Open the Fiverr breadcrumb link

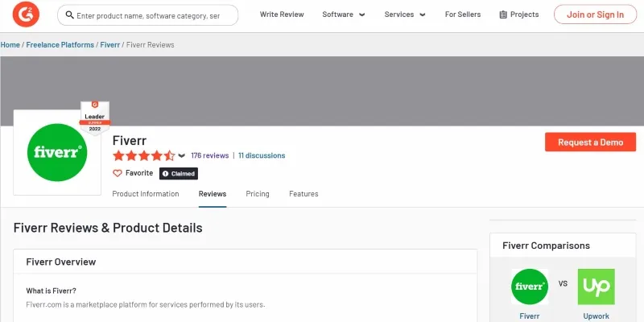(x=110, y=45)
